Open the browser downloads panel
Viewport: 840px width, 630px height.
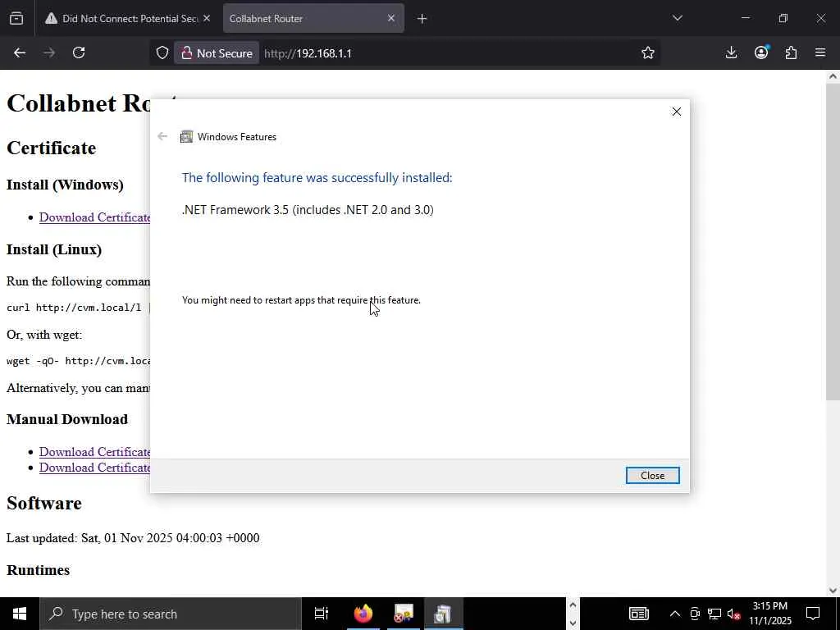point(731,52)
